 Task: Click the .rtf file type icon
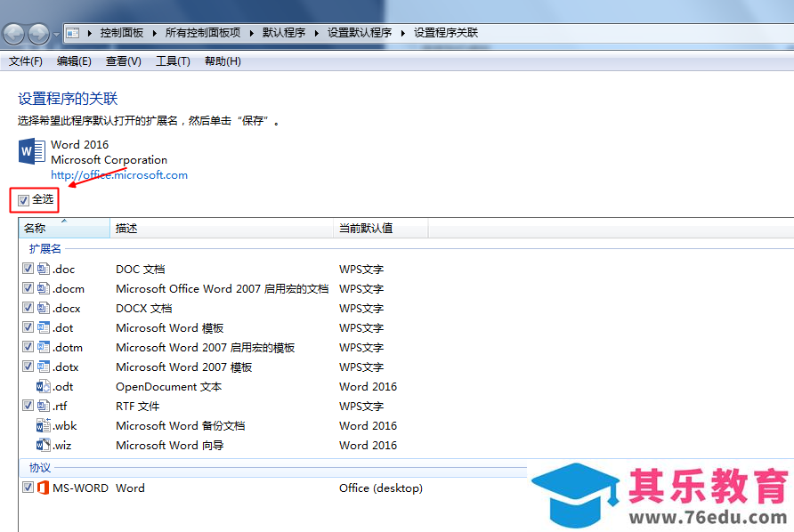click(x=44, y=406)
